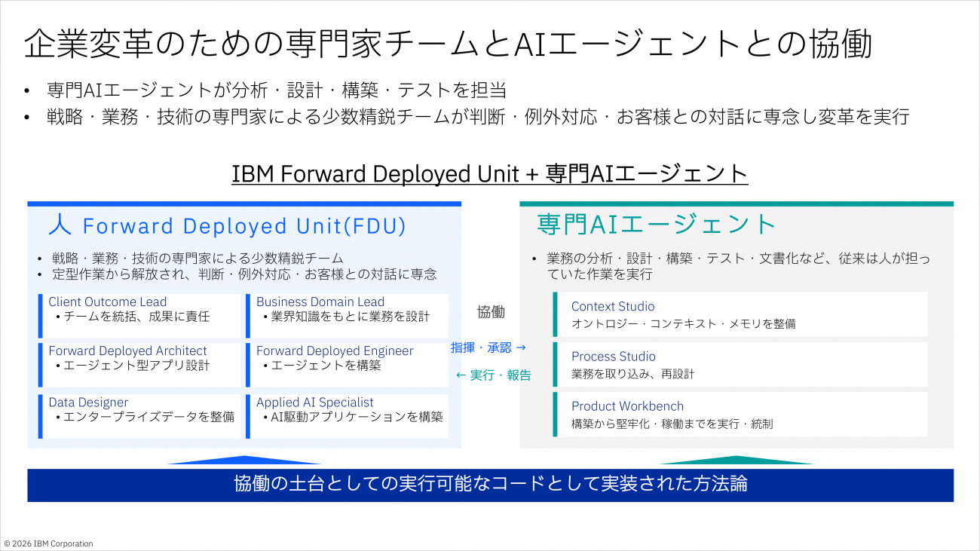Screen dimensions: 980x551
Task: Select the text 構築から堅牢化・稼働までを実行・統制
Action: [672, 424]
